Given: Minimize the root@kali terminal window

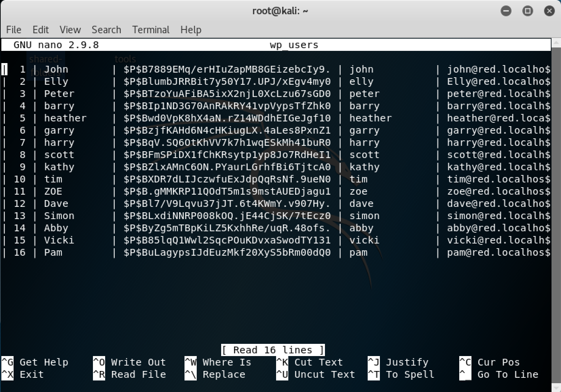Looking at the screenshot, I should point(506,11).
